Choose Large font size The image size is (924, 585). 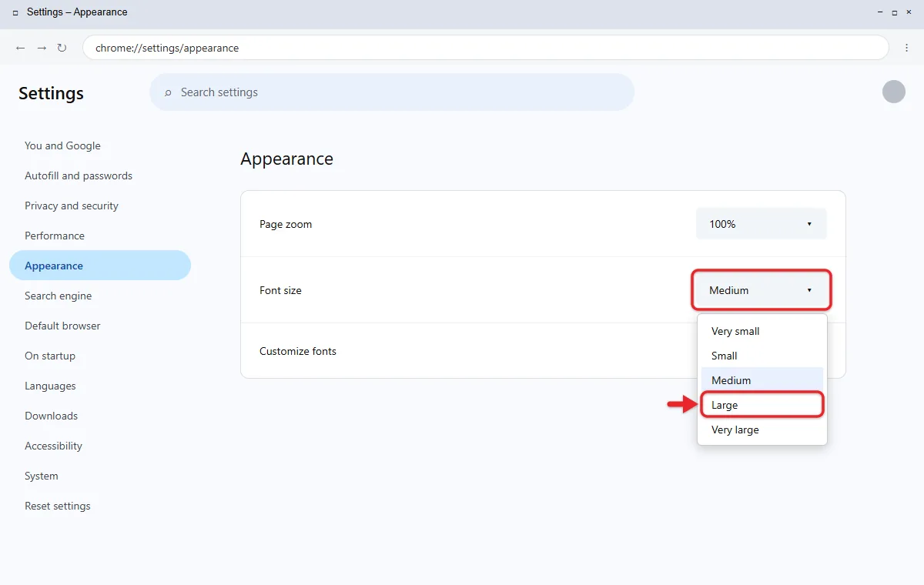click(x=762, y=405)
